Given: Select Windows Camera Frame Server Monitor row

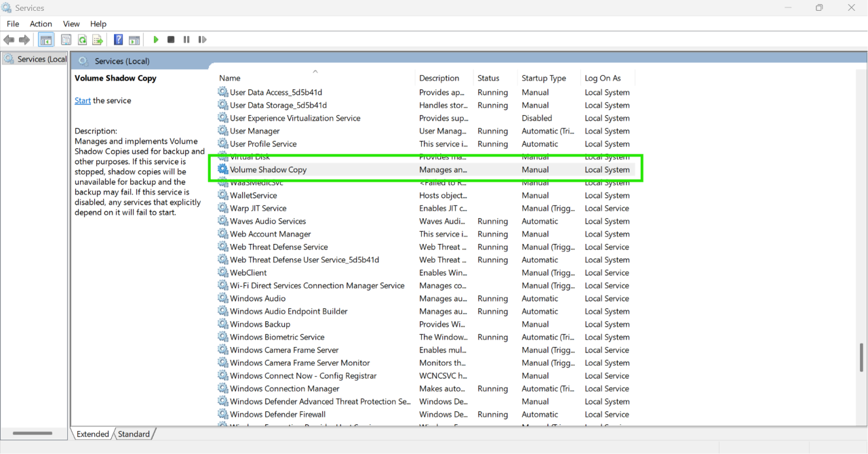Looking at the screenshot, I should click(425, 363).
